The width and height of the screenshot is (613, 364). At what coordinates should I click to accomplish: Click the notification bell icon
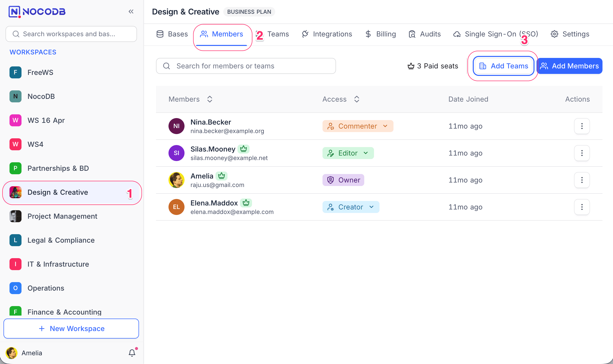(x=132, y=353)
